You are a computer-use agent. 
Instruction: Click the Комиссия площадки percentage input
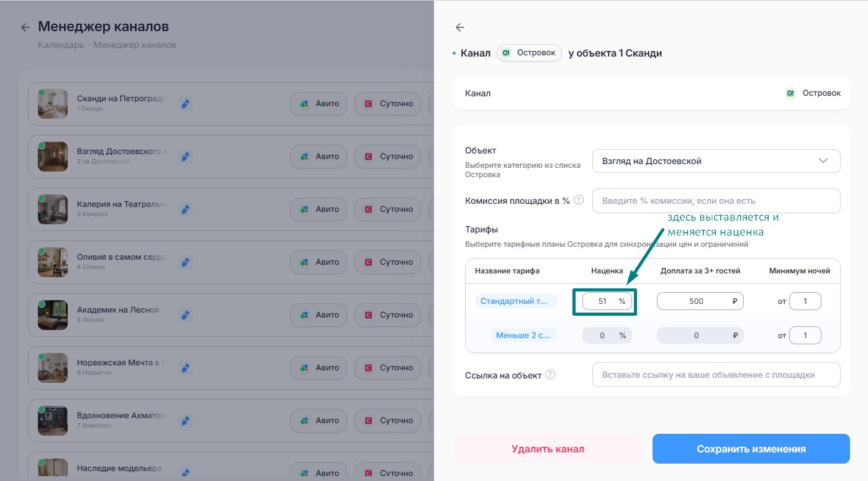(716, 201)
